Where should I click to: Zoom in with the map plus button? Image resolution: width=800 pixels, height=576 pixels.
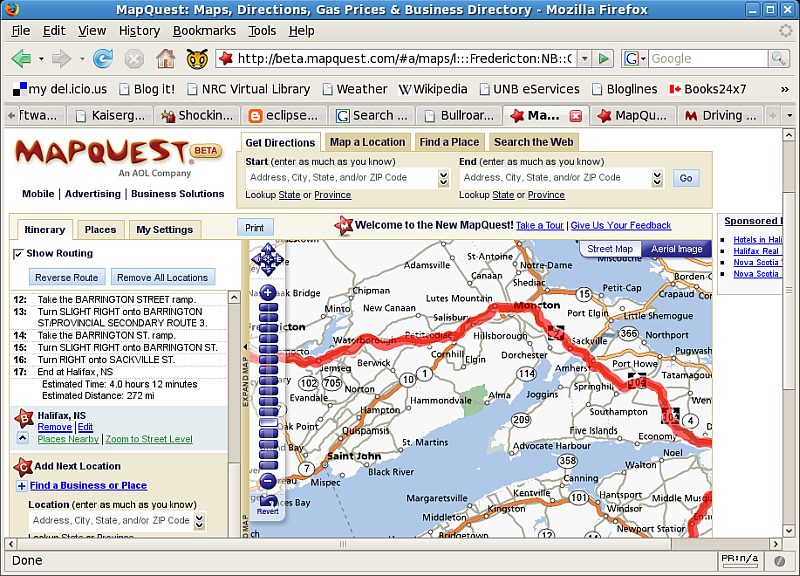coord(268,292)
